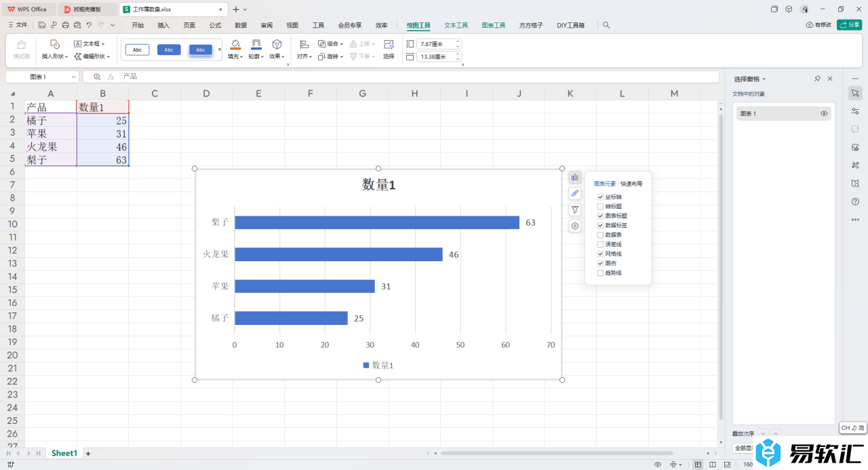Image resolution: width=868 pixels, height=470 pixels.
Task: Click the 分享 share button
Action: pos(850,25)
